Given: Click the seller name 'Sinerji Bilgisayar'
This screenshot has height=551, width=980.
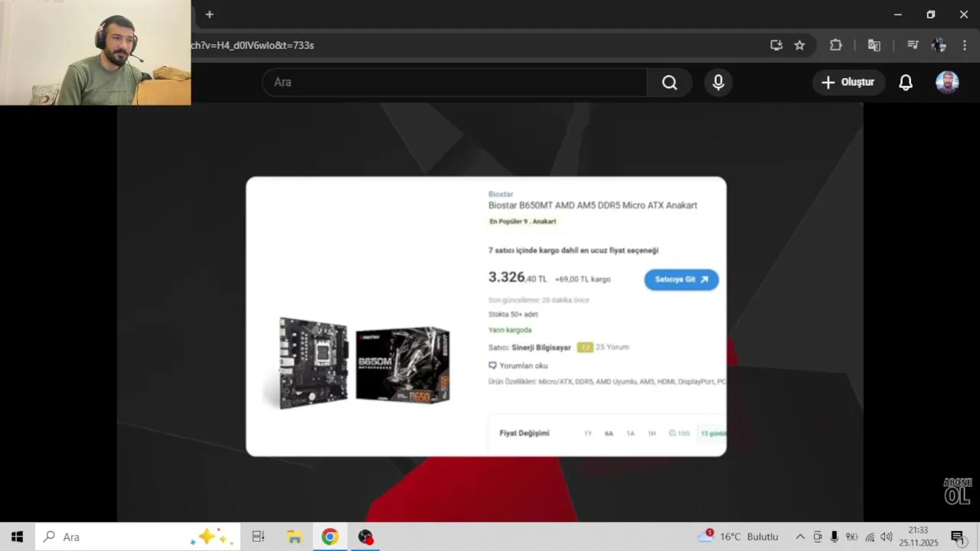Looking at the screenshot, I should tap(541, 347).
